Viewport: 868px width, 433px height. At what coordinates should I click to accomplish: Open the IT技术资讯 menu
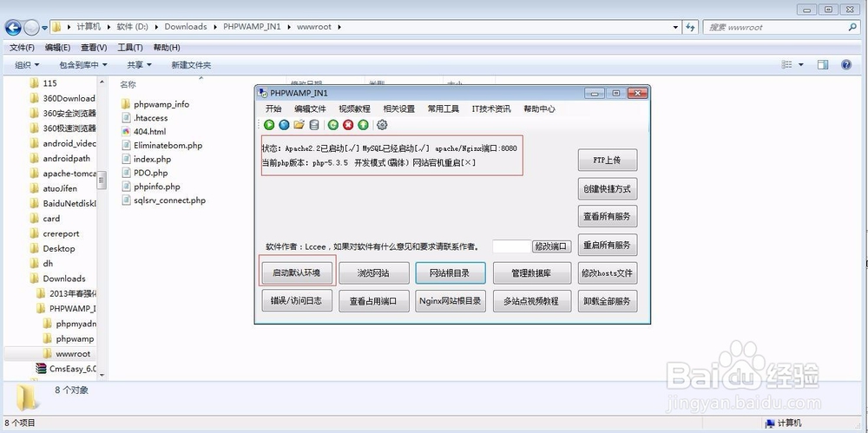pos(491,109)
